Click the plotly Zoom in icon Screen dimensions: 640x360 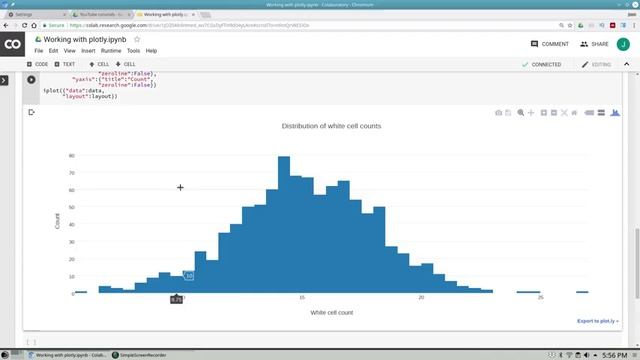point(544,113)
